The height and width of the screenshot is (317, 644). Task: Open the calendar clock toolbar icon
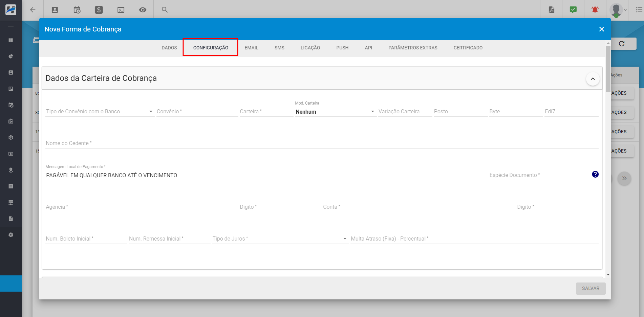click(x=77, y=10)
